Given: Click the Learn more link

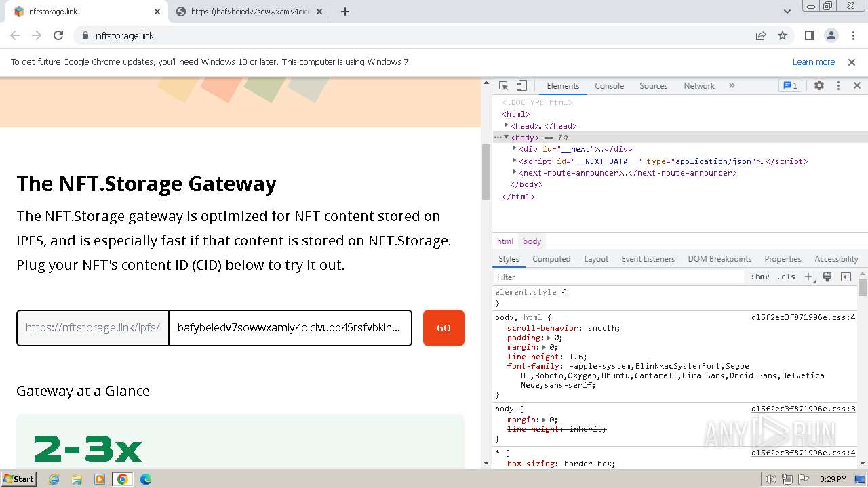Looking at the screenshot, I should coord(814,62).
